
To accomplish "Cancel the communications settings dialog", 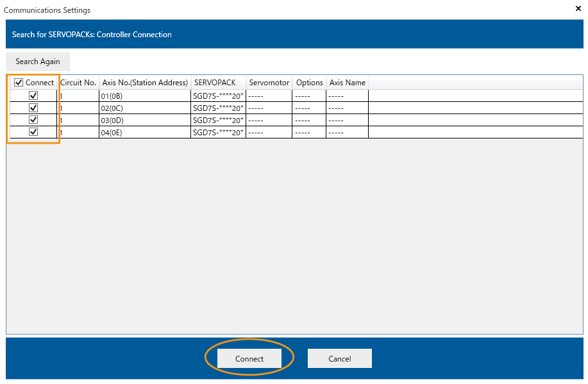I will 339,359.
